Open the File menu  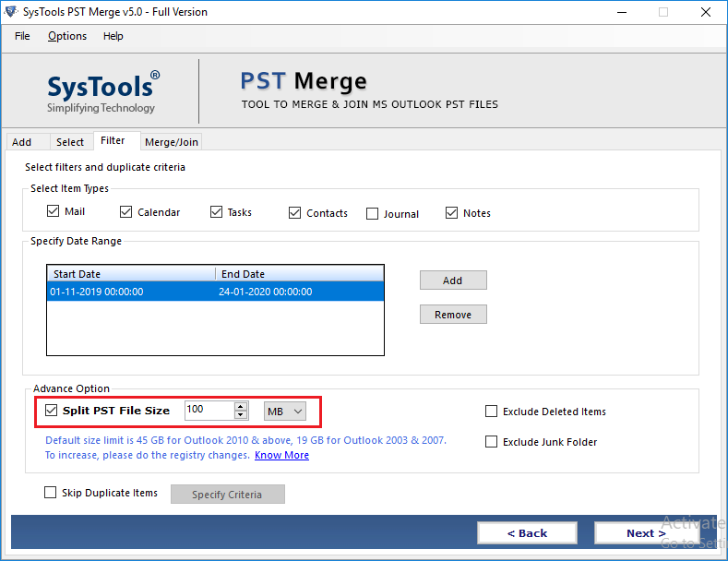click(x=22, y=36)
